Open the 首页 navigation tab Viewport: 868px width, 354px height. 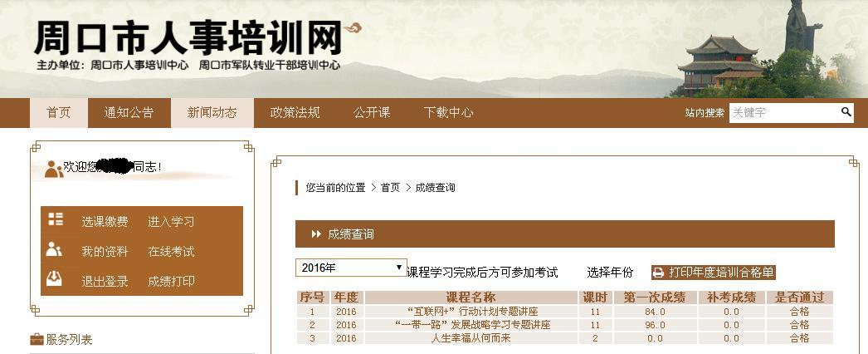tap(58, 113)
